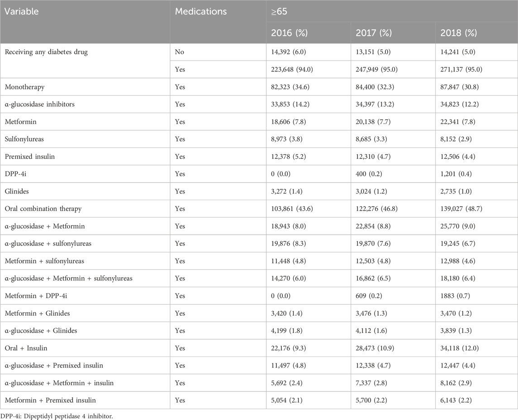
Task: Click the 2017 (%) column header
Action: 374,33
